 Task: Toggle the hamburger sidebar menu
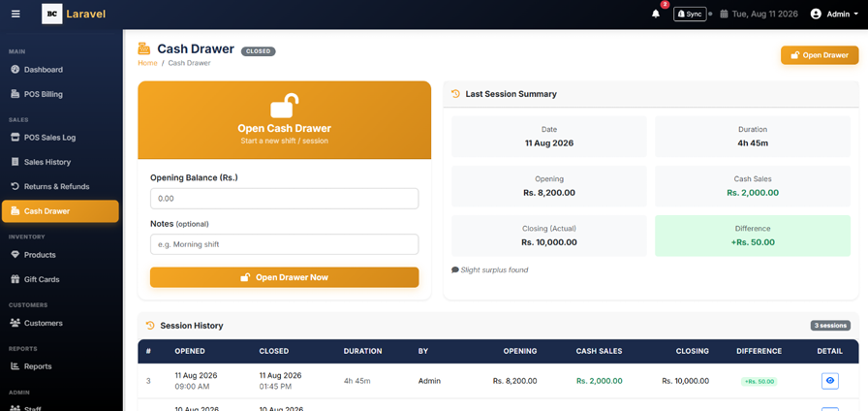pyautogui.click(x=15, y=14)
